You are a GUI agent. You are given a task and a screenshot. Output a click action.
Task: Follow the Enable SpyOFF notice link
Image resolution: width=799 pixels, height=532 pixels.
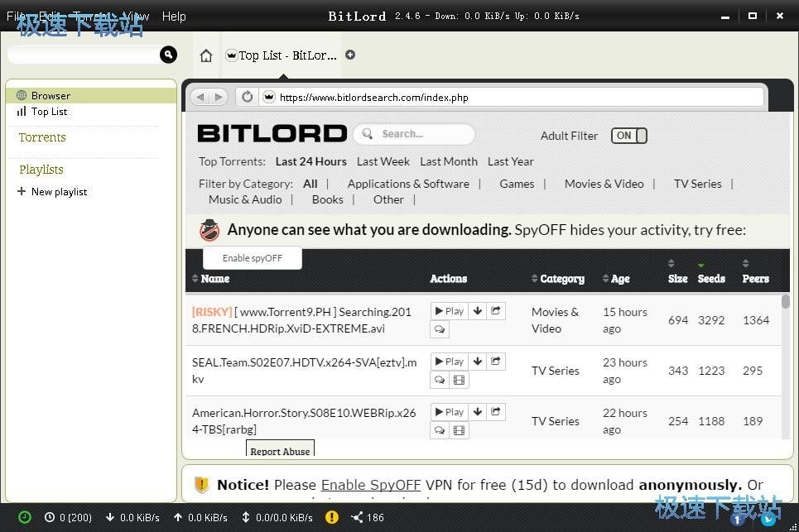coord(371,485)
